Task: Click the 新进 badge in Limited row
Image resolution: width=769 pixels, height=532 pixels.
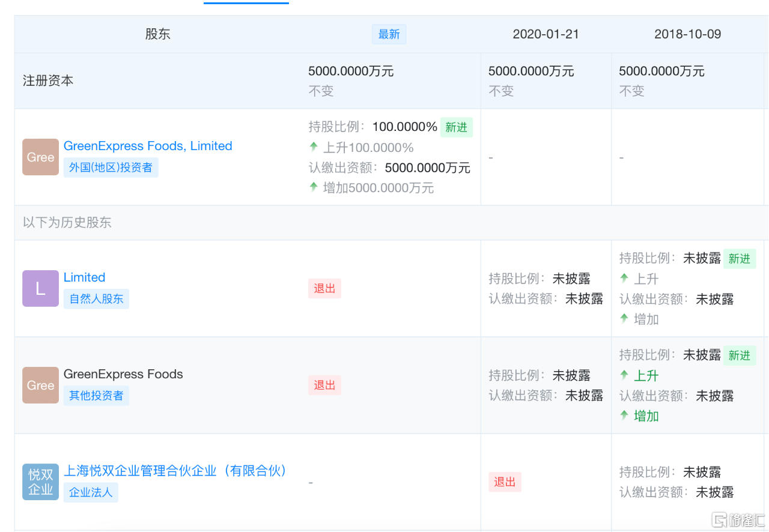Action: coord(740,259)
